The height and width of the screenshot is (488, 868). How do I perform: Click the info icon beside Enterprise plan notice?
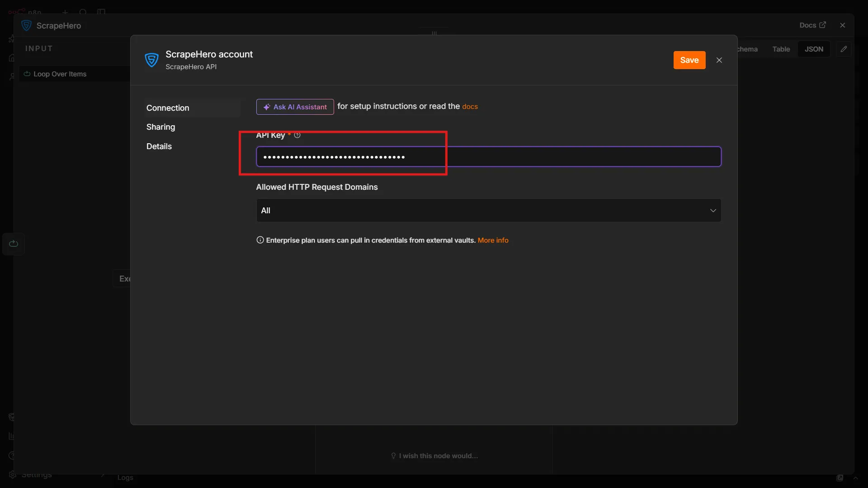pos(260,240)
